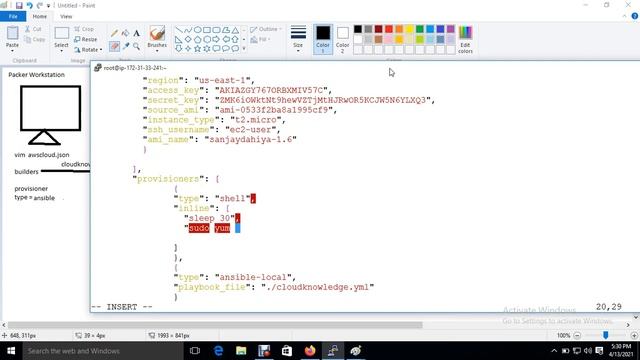Click the taskbar search box

point(102,351)
